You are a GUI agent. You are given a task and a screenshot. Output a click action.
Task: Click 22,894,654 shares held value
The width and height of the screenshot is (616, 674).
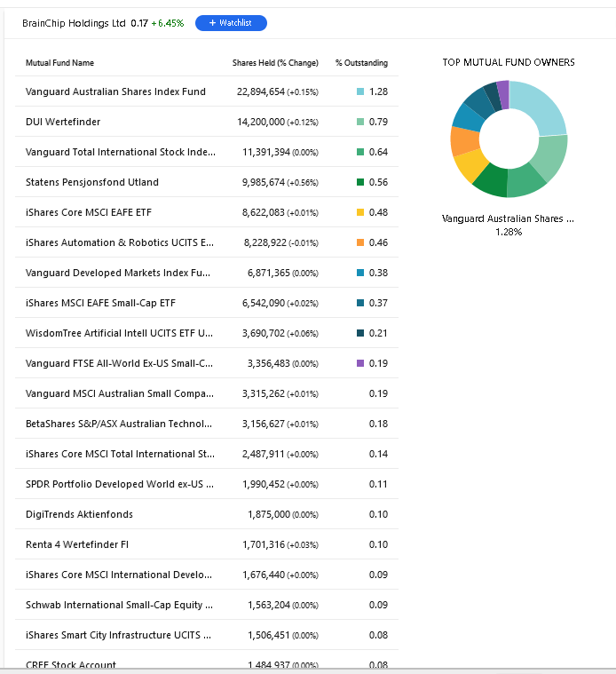click(x=261, y=91)
